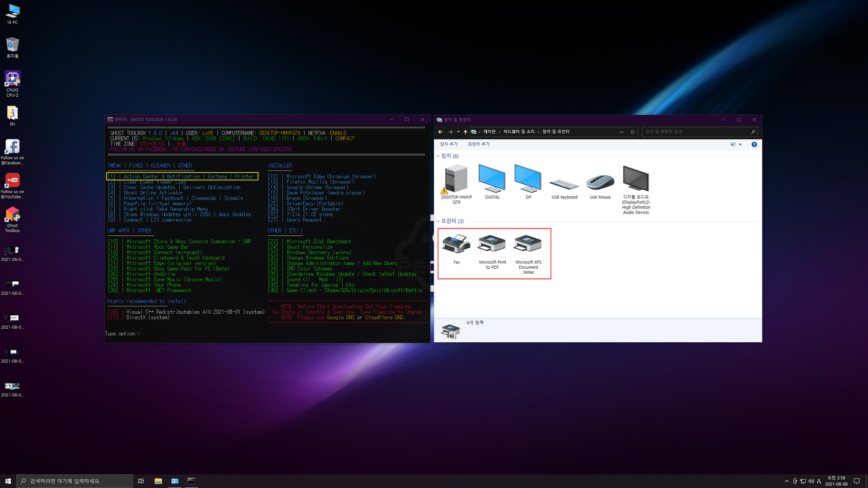
Task: Open File Explorer from the taskbar
Action: click(158, 481)
